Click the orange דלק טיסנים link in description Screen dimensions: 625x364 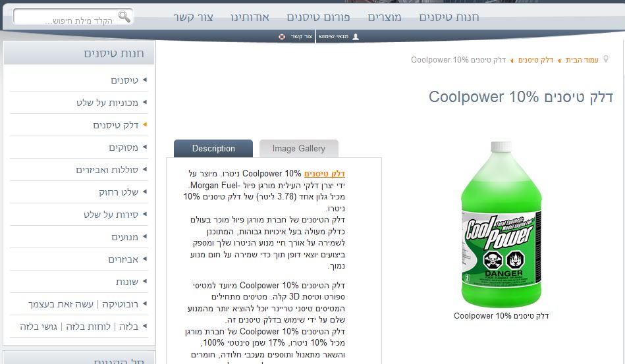[325, 174]
